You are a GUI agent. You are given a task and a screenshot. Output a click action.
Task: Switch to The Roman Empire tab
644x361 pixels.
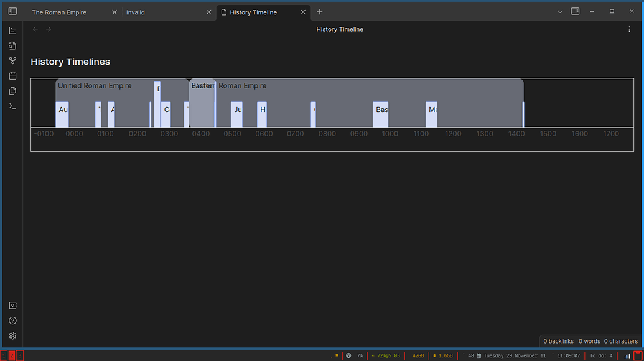pyautogui.click(x=59, y=12)
